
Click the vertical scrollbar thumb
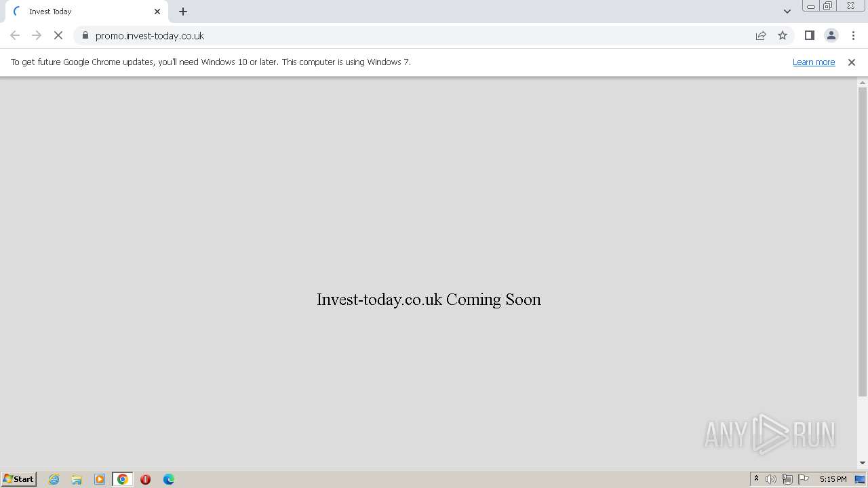pyautogui.click(x=863, y=242)
